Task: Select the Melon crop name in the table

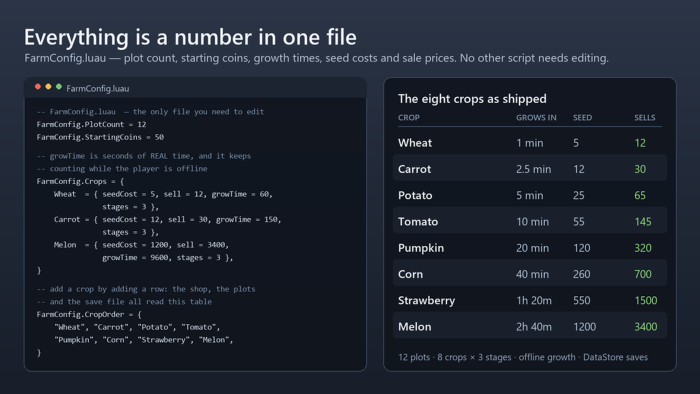Action: point(414,327)
